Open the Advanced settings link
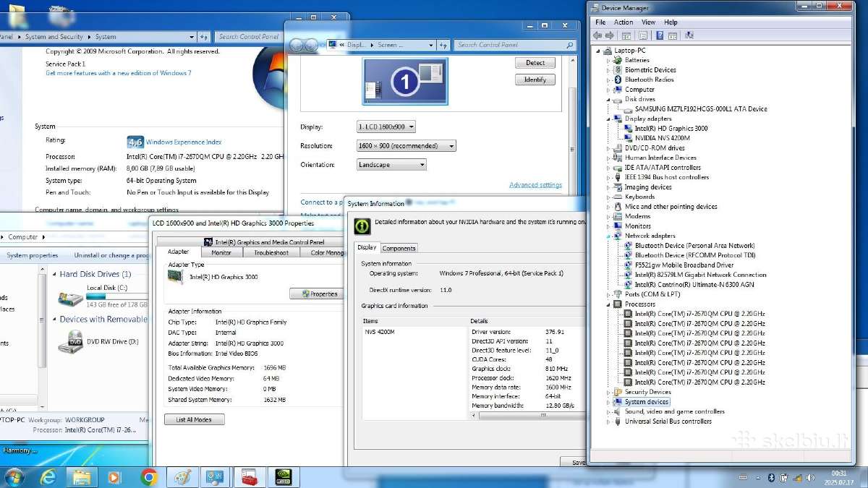Screen dimensions: 868x488 [x=535, y=185]
